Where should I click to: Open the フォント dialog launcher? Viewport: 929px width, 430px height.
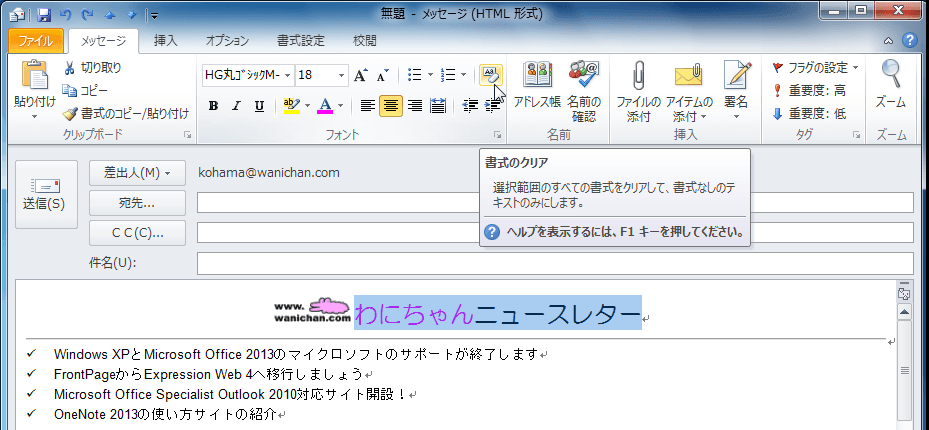pyautogui.click(x=498, y=136)
